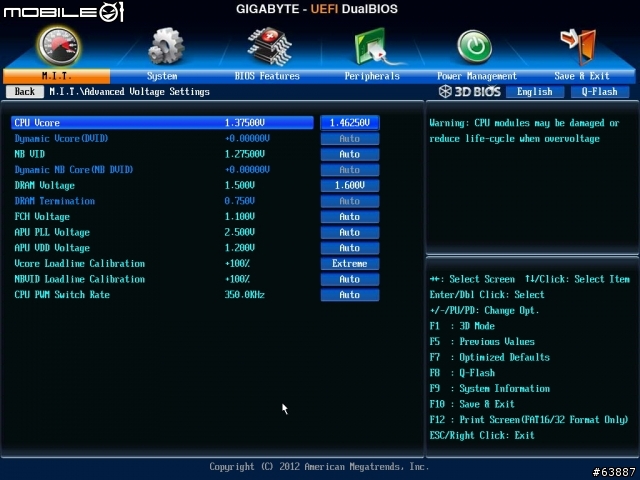Open the Peripherals tab
The image size is (640, 480).
(372, 76)
